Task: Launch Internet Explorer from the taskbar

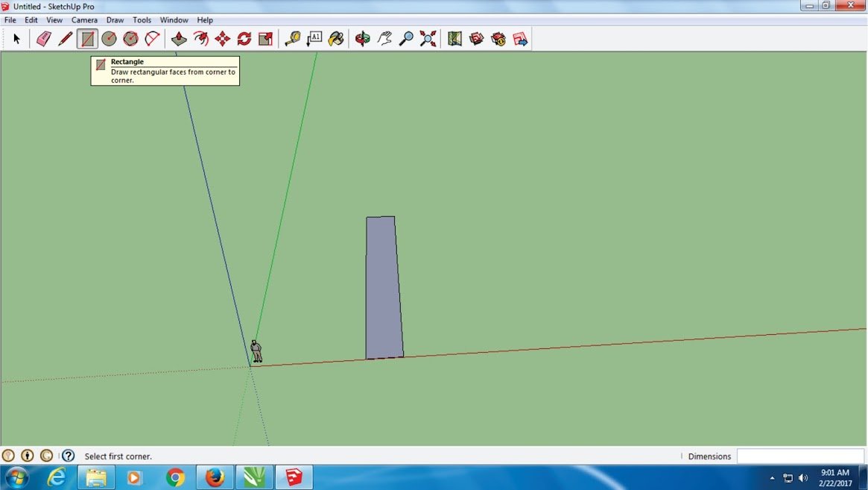Action: (57, 477)
